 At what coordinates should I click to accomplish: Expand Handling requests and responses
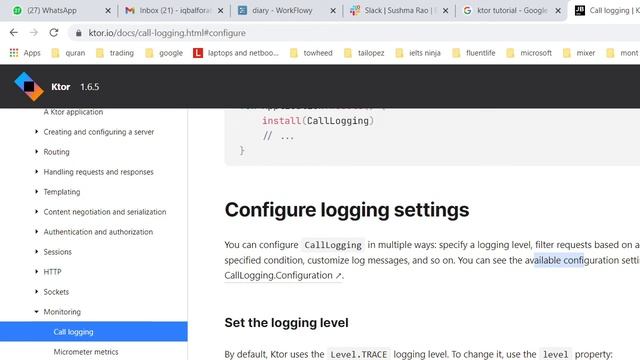36,171
